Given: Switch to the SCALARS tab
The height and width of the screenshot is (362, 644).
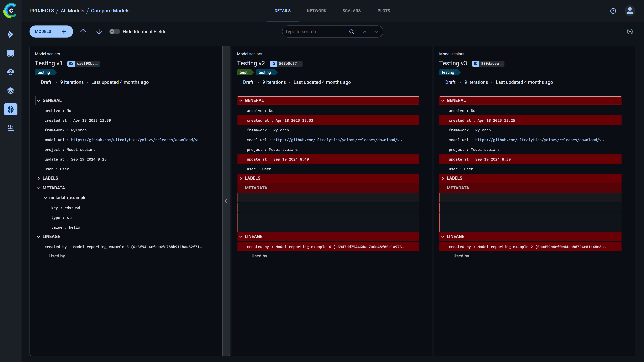Looking at the screenshot, I should coord(351,11).
